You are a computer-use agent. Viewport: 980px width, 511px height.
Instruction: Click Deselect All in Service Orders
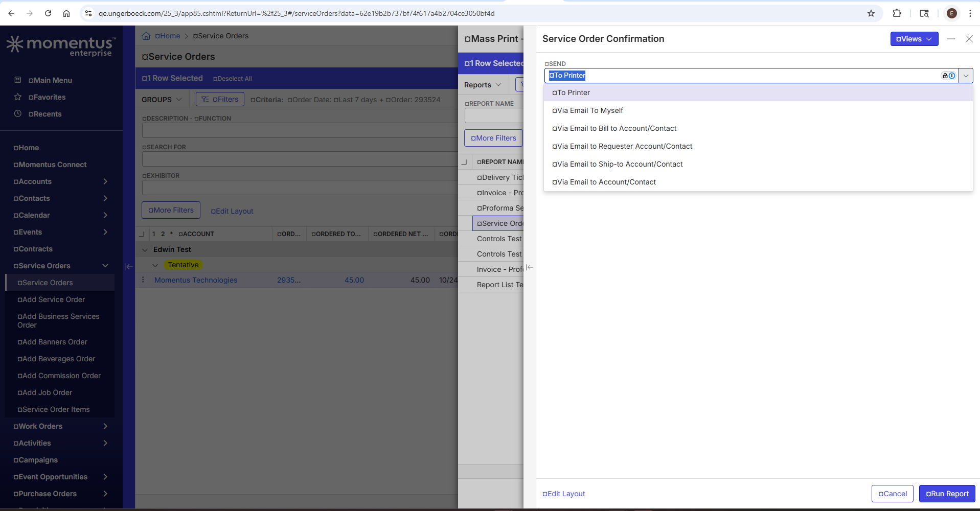click(x=233, y=79)
